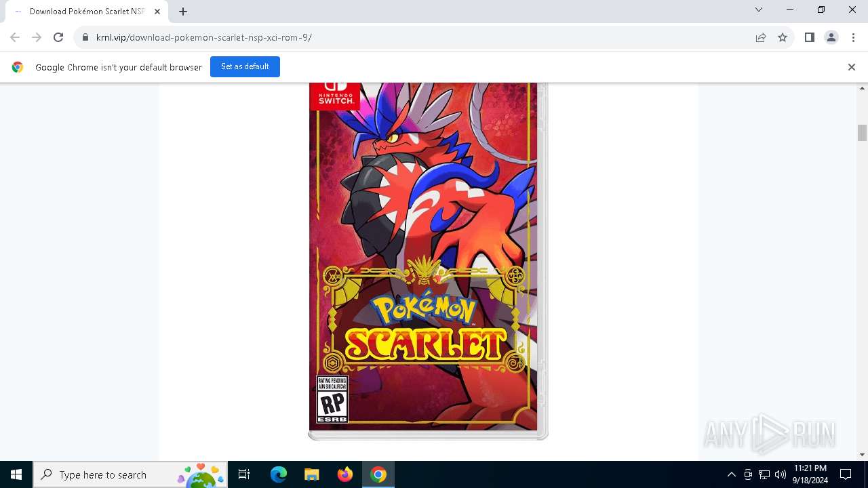Open the Chrome profile menu

831,37
